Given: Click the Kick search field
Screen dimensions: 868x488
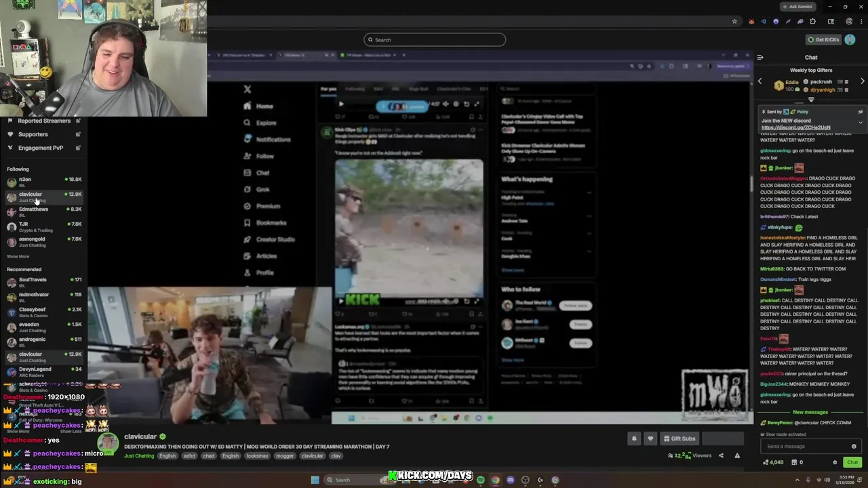Looking at the screenshot, I should [x=435, y=39].
